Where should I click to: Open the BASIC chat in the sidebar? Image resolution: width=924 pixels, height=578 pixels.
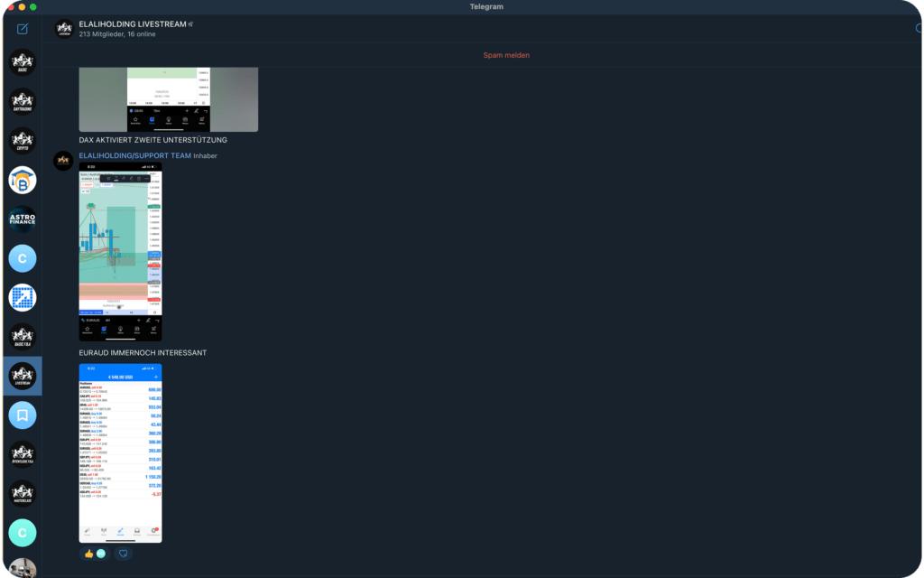coord(23,62)
